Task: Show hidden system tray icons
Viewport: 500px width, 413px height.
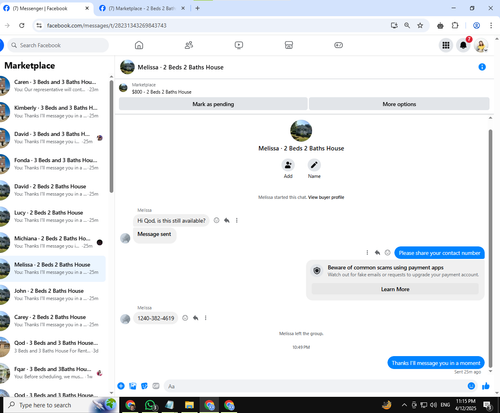Action: click(x=404, y=405)
